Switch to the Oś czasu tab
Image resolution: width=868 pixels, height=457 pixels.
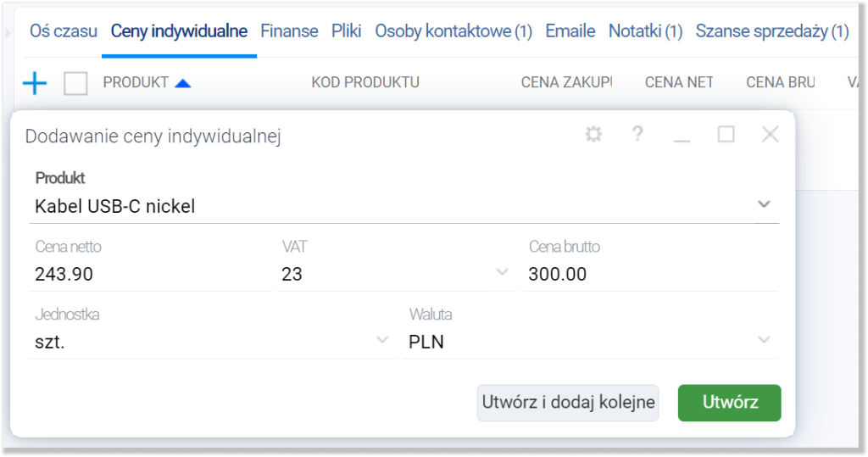[64, 31]
